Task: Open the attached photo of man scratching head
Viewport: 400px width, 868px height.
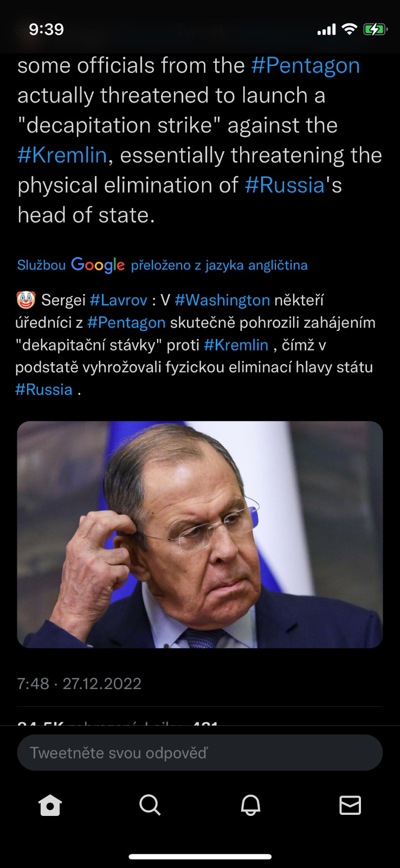Action: (200, 534)
